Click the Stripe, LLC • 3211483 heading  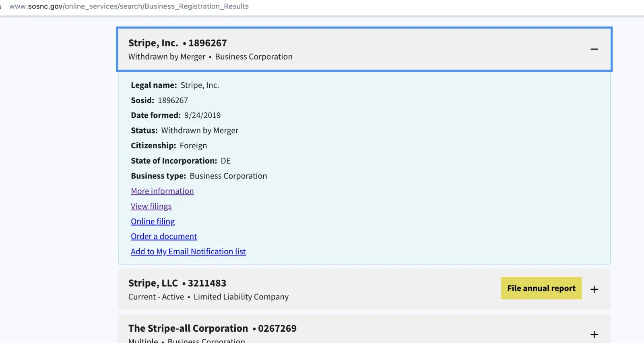177,283
